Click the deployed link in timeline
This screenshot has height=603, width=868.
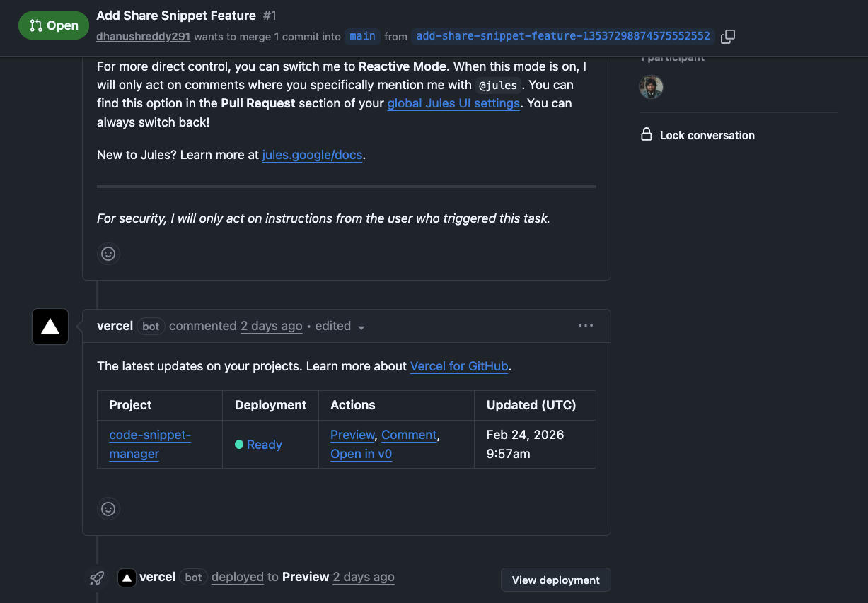tap(238, 577)
